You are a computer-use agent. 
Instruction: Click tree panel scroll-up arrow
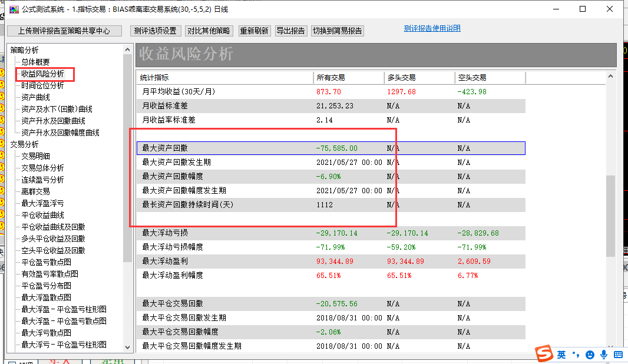point(127,49)
